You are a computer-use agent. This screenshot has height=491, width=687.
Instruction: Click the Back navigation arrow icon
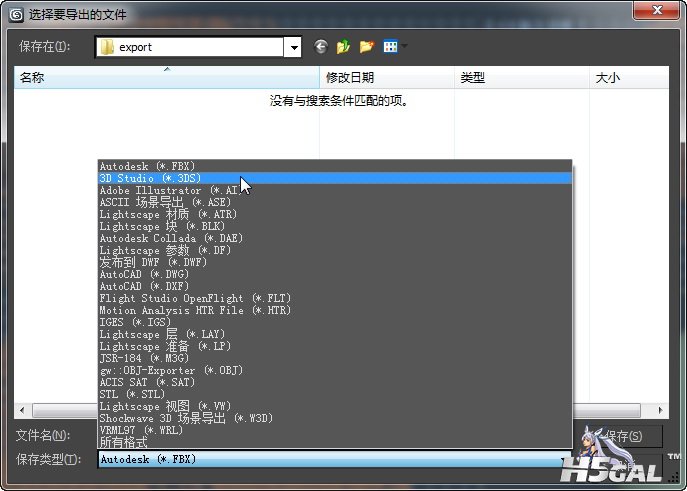[320, 46]
